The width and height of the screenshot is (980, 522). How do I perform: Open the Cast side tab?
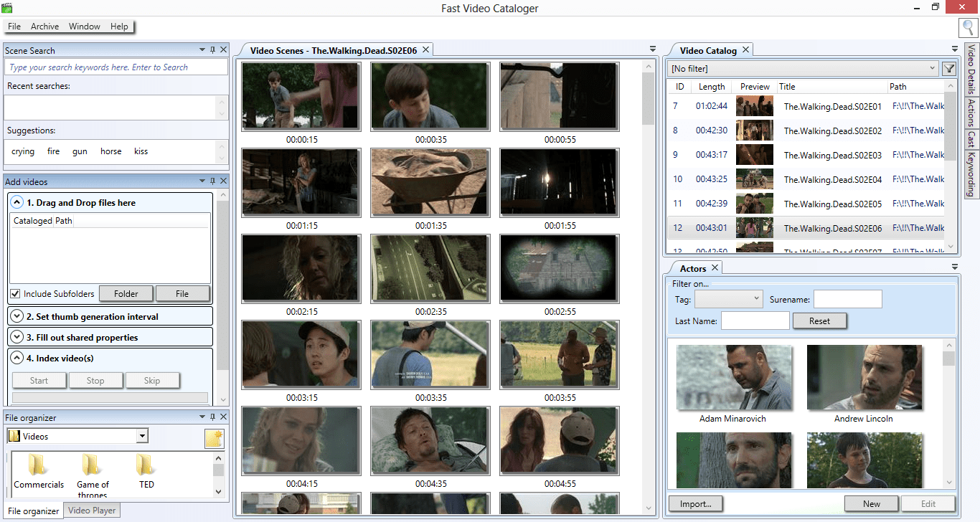click(x=971, y=138)
